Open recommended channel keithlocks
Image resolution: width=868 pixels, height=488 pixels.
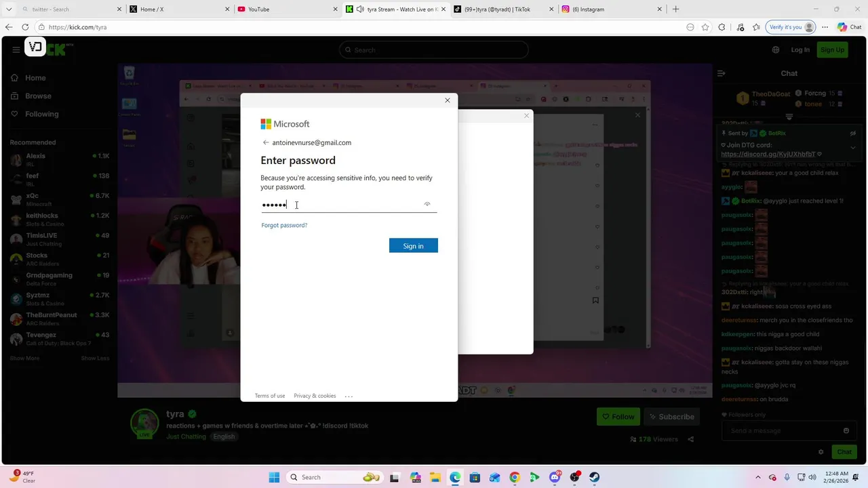click(60, 219)
